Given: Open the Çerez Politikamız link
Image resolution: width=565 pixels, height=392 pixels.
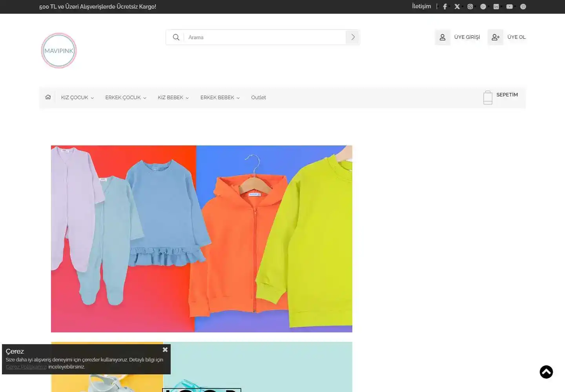Looking at the screenshot, I should [x=26, y=367].
